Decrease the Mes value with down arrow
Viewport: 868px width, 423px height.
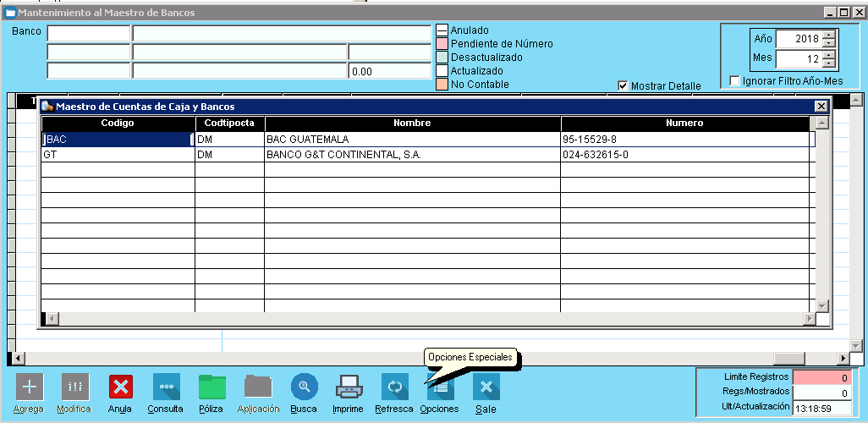(x=828, y=64)
